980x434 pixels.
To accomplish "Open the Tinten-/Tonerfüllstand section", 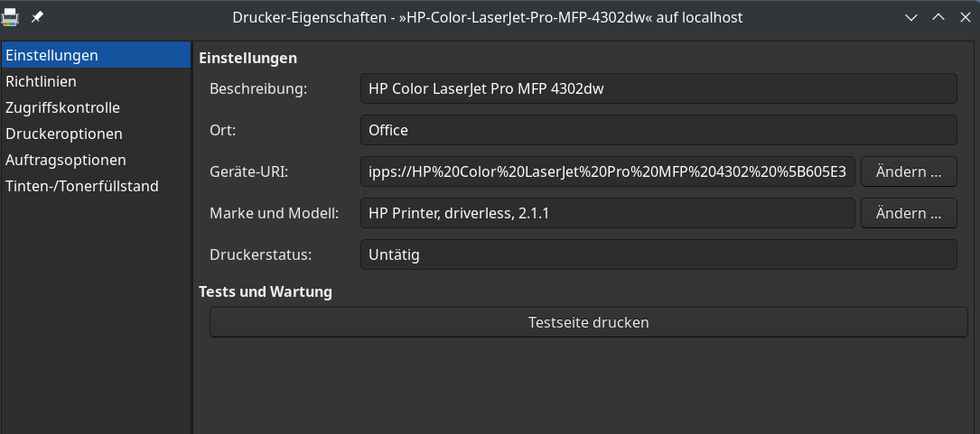I will (96, 186).
